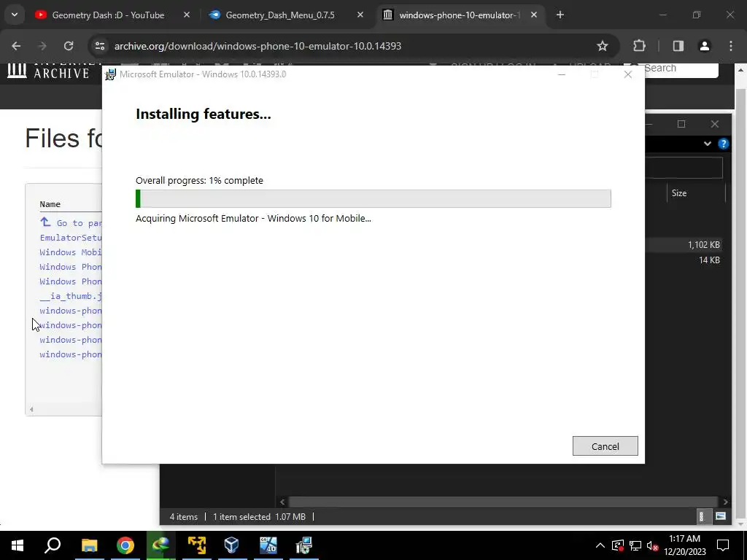The width and height of the screenshot is (747, 560).
Task: Close the Geometry_Dash_Menu_0.7.5 tab
Action: pos(360,15)
